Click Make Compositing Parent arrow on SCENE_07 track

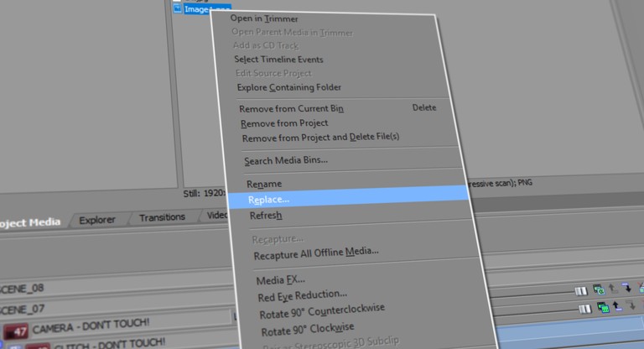click(617, 306)
